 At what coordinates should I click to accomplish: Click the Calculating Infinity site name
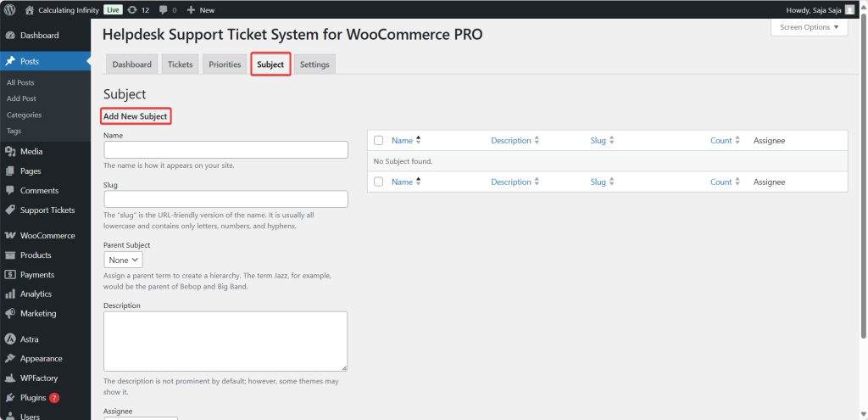pyautogui.click(x=69, y=10)
